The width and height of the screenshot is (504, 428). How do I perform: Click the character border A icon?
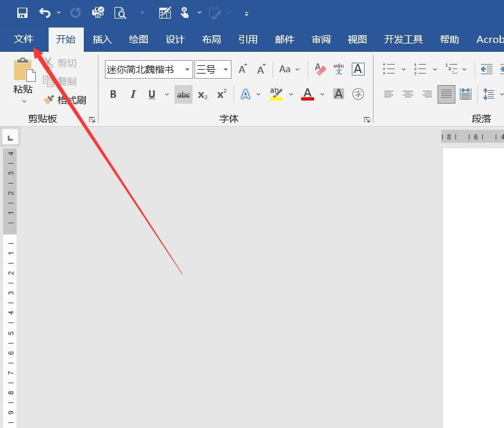(358, 69)
